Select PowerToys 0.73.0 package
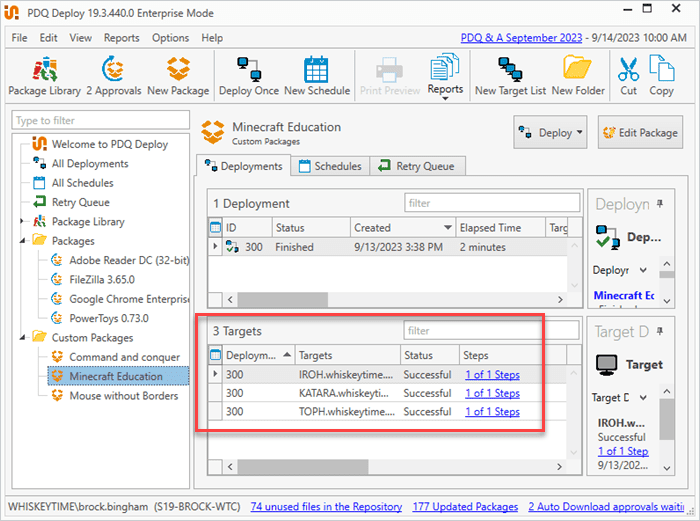This screenshot has width=700, height=521. click(x=108, y=318)
